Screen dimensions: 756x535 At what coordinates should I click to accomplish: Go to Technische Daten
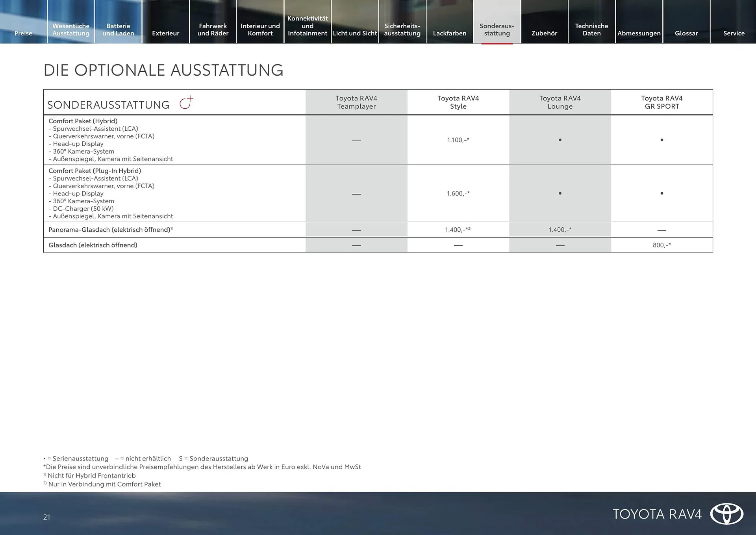pos(592,29)
